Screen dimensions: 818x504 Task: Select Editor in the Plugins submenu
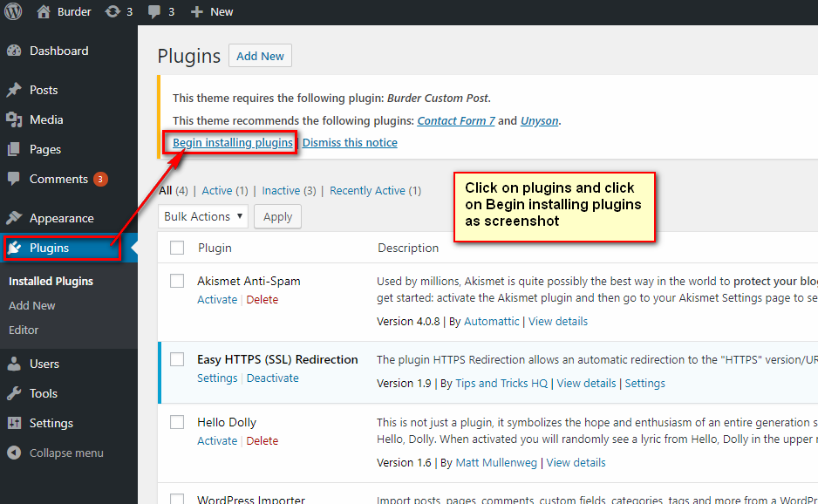[24, 330]
